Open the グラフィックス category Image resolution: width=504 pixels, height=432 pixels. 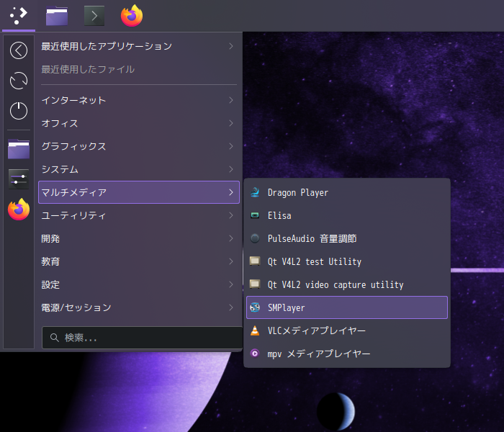click(x=139, y=146)
